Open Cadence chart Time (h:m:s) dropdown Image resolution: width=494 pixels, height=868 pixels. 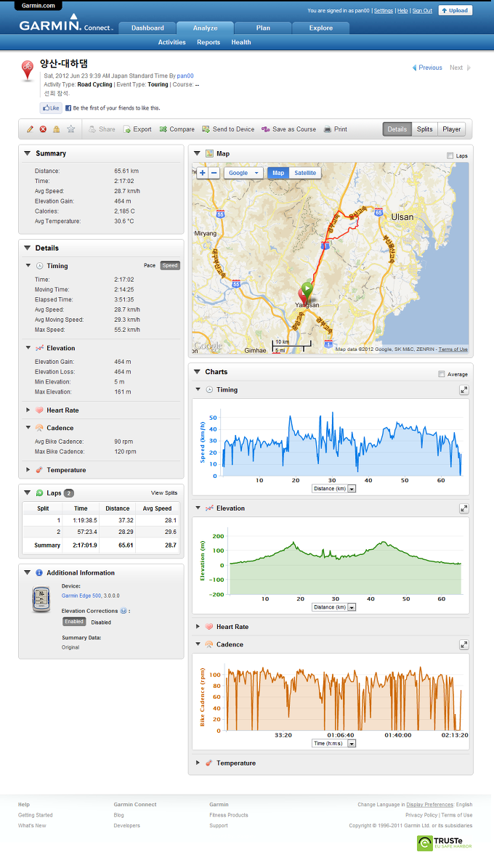coord(334,744)
